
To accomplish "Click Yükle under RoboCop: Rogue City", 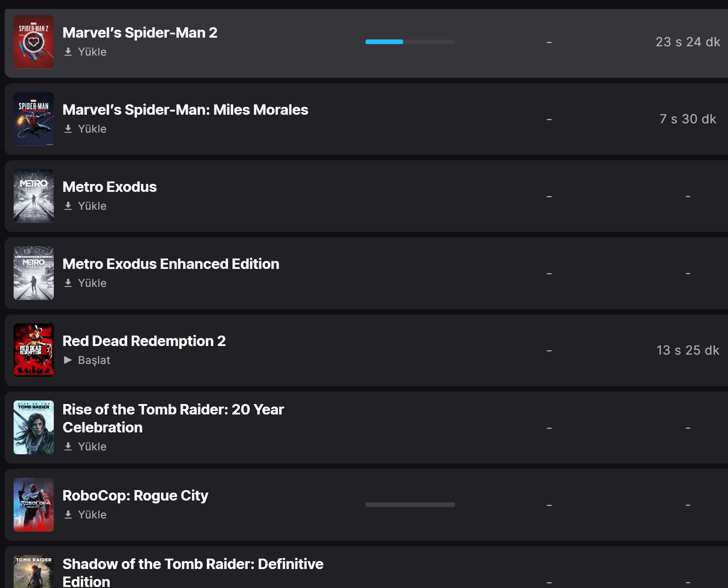I will 92,515.
